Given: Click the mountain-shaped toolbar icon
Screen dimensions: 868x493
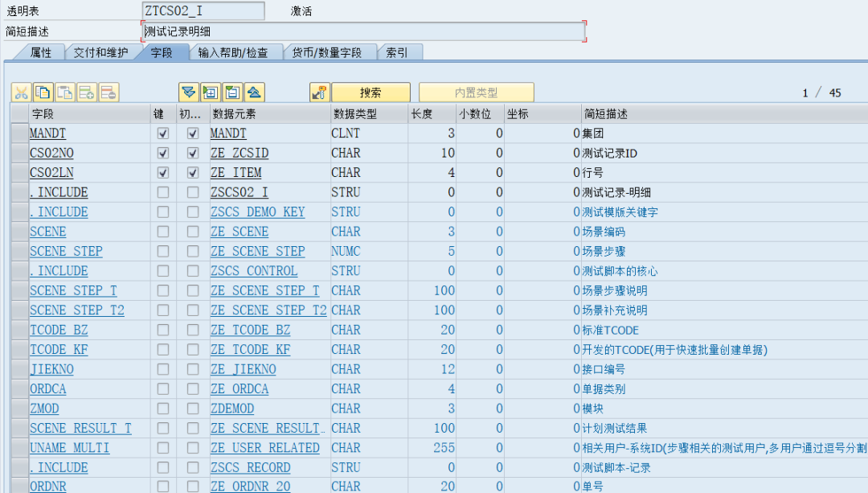Looking at the screenshot, I should coord(255,92).
